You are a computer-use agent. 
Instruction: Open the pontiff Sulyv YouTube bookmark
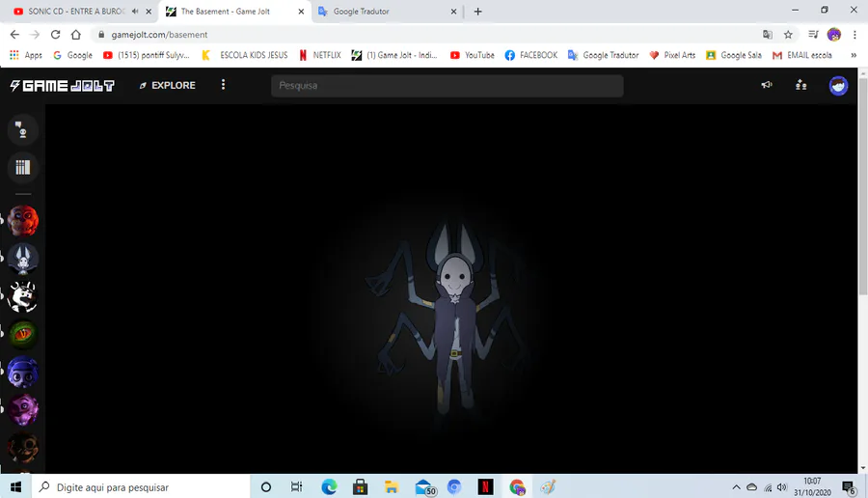[147, 55]
